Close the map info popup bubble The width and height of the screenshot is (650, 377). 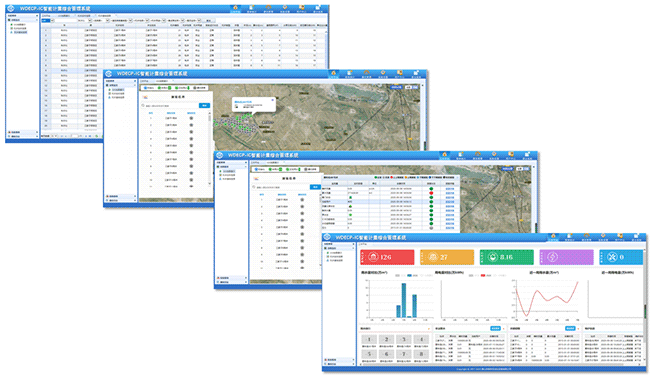pos(272,100)
